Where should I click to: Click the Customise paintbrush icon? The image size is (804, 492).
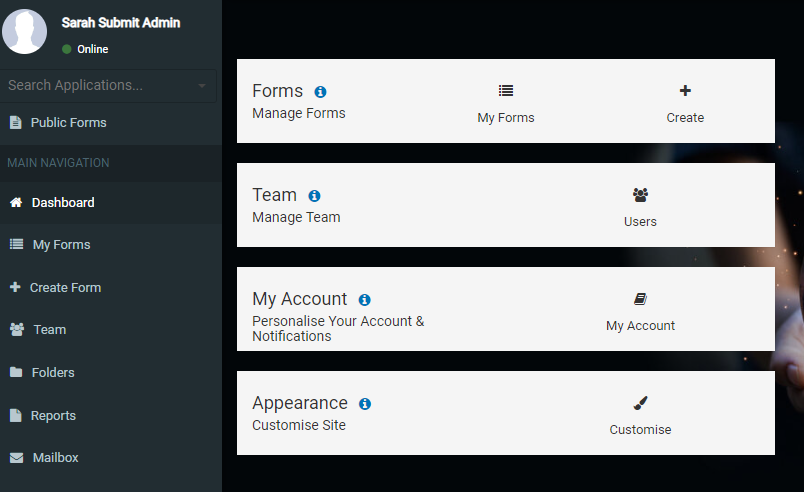tap(640, 403)
